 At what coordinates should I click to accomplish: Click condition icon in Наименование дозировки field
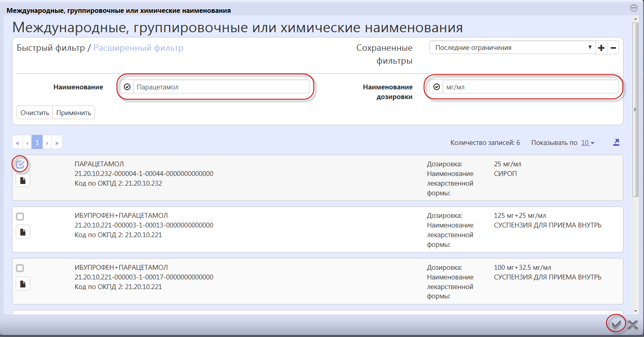coord(437,87)
